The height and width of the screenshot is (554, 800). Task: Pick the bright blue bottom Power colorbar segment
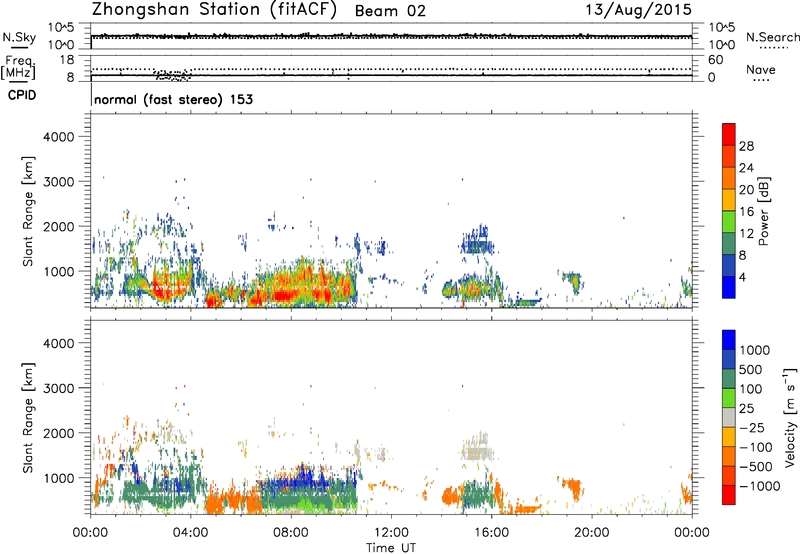click(x=729, y=287)
